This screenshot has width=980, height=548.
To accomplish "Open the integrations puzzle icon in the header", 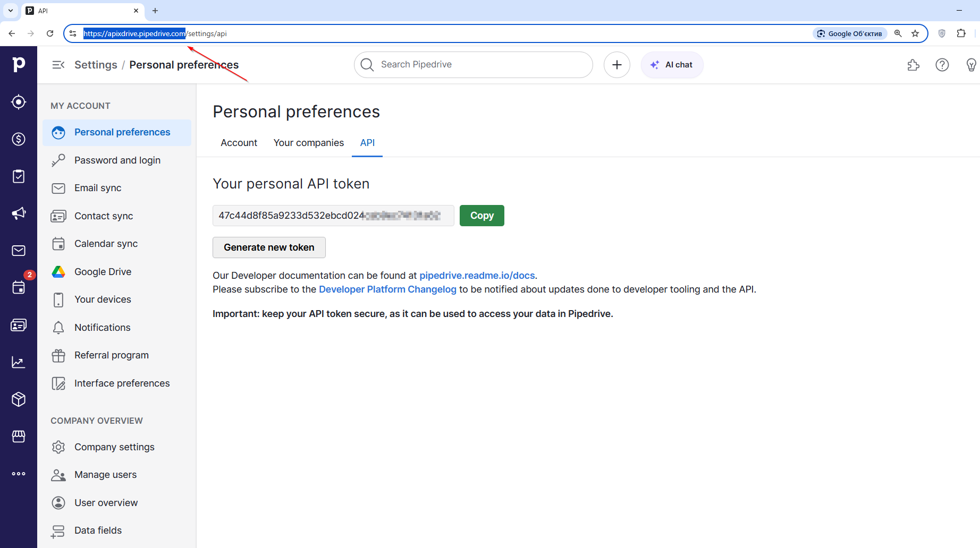I will (913, 65).
